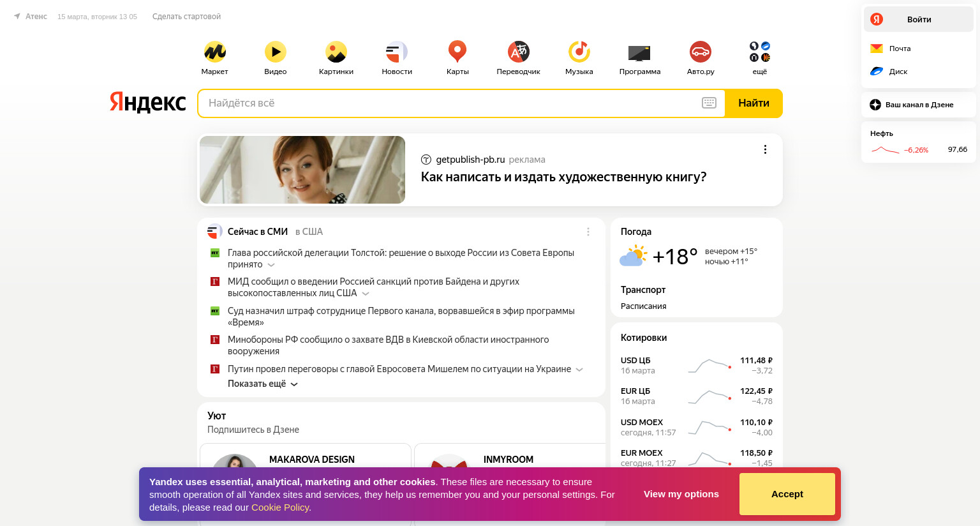Open the Котировки heading
Image resolution: width=980 pixels, height=526 pixels.
pos(644,338)
